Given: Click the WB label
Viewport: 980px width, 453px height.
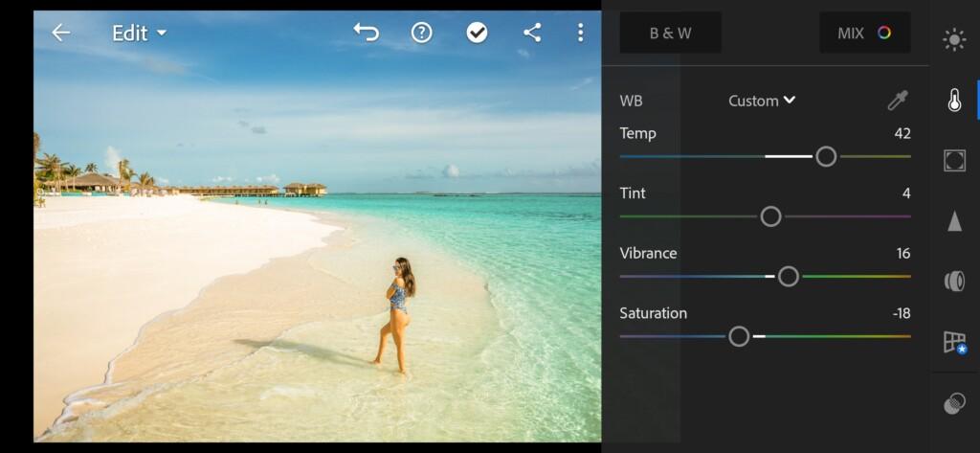Looking at the screenshot, I should [631, 101].
